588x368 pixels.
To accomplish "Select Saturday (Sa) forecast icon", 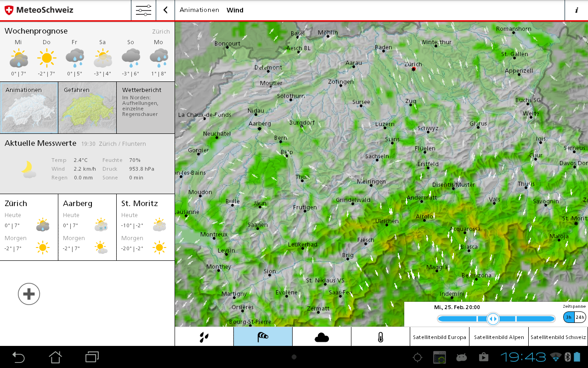I will [102, 58].
